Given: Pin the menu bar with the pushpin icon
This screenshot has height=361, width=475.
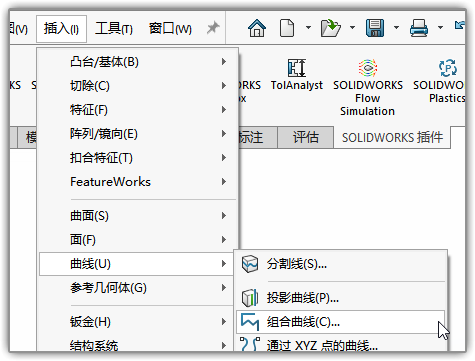Looking at the screenshot, I should [213, 28].
